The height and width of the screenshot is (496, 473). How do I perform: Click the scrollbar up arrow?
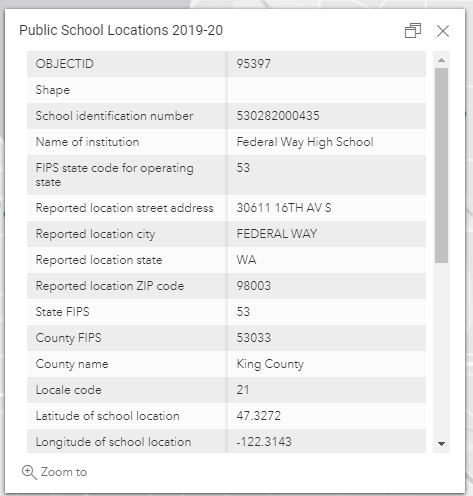coord(441,60)
